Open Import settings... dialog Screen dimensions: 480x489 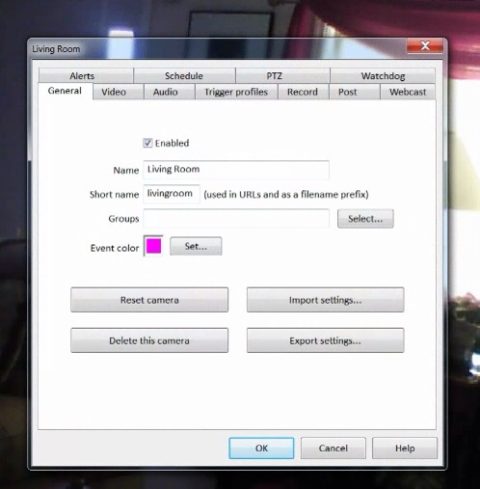pyautogui.click(x=325, y=300)
